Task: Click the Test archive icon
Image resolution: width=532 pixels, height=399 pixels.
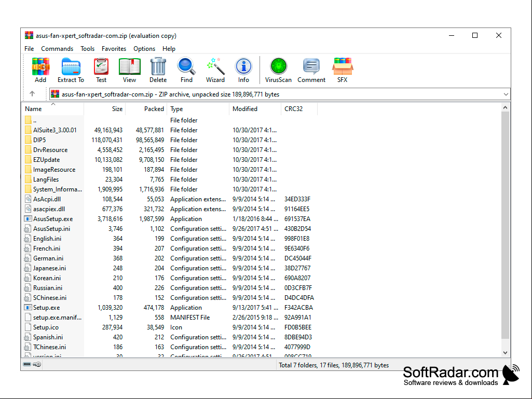Action: (101, 66)
